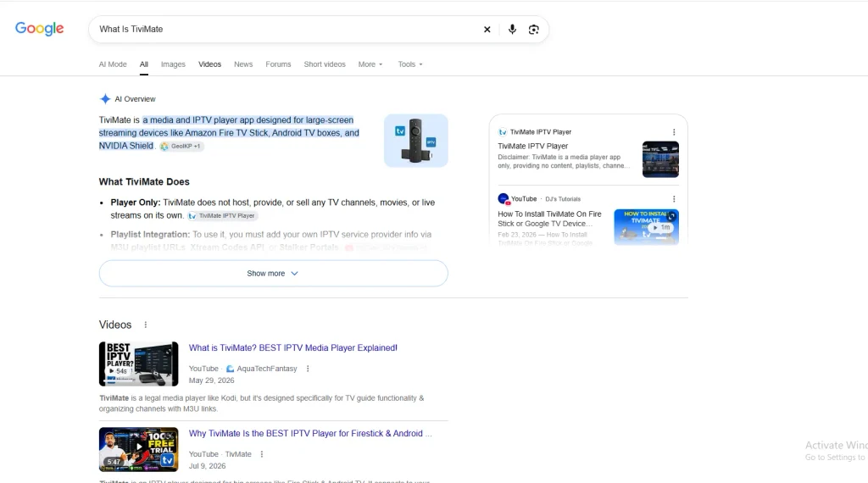868x483 pixels.
Task: Click AquaTechFantasy channel name
Action: click(x=267, y=369)
